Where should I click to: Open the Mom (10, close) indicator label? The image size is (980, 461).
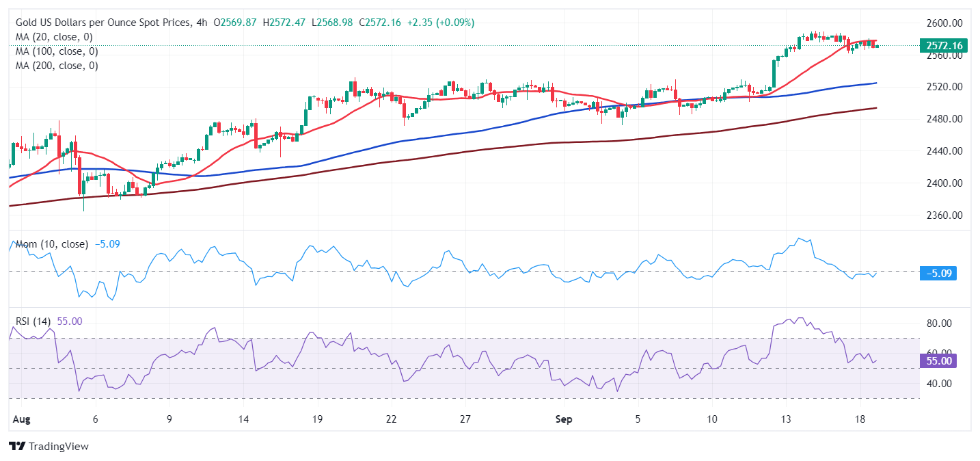pos(53,244)
